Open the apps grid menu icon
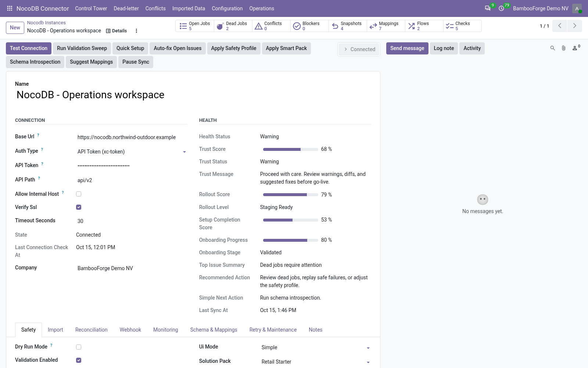 pyautogui.click(x=10, y=8)
